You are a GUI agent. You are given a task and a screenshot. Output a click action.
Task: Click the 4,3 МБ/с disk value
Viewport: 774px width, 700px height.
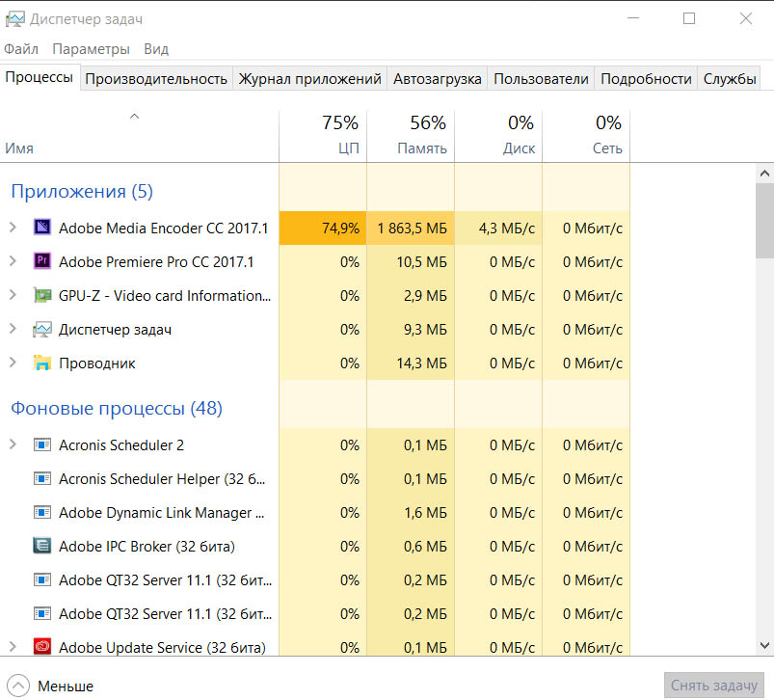point(498,228)
